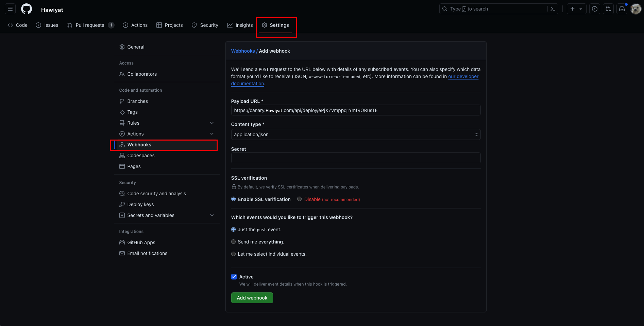Screen dimensions: 644x326
Task: Choose Let me select individual events
Action: tap(233, 254)
